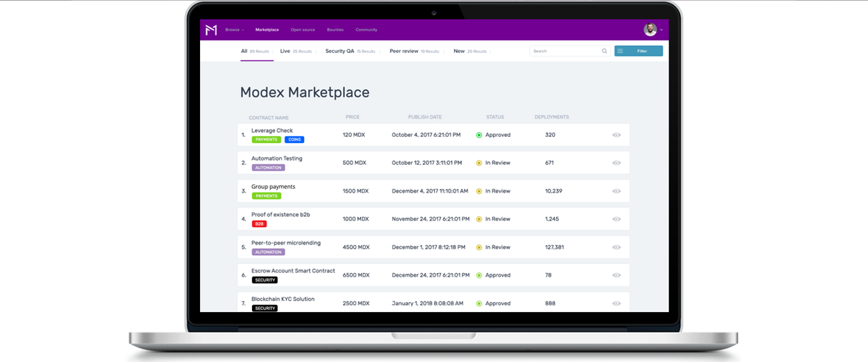Toggle eye icon for Blockchain KYC Solution

coord(617,304)
